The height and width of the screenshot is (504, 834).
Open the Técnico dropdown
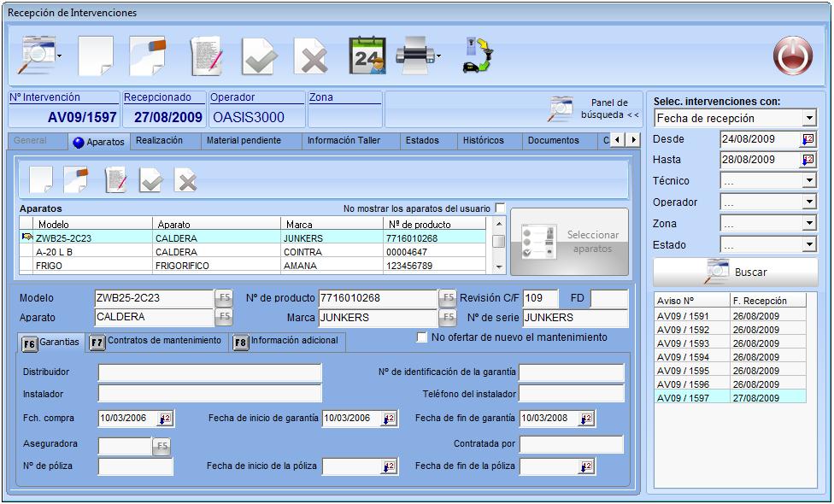coord(809,181)
